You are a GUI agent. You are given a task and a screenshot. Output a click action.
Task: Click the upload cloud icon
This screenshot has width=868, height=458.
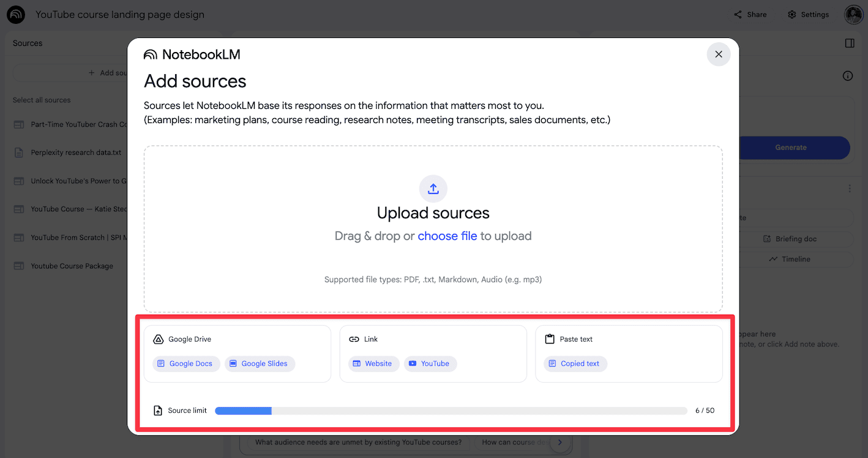[x=433, y=189]
